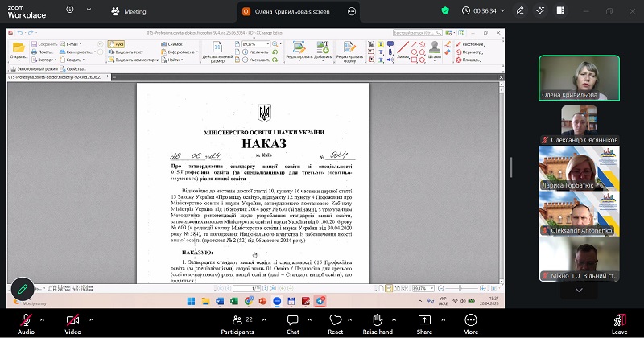Image resolution: width=644 pixels, height=338 pixels.
Task: Click the meeting timer 00:36:34
Action: (x=484, y=11)
